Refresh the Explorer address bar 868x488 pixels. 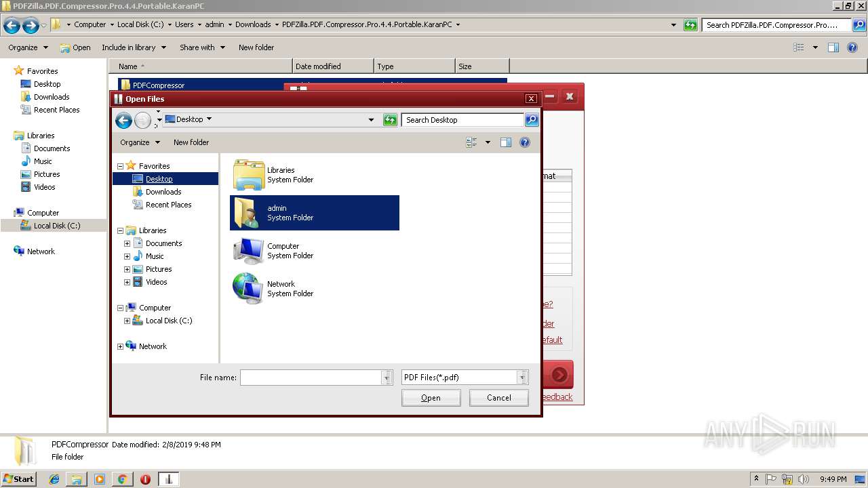[690, 25]
